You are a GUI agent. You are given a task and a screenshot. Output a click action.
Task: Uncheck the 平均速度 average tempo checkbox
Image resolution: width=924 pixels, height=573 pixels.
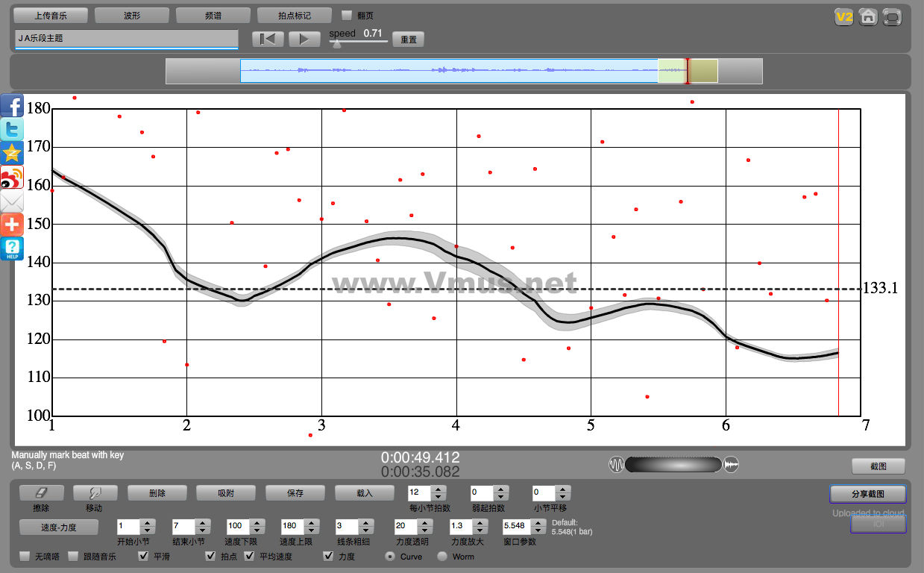pos(250,557)
